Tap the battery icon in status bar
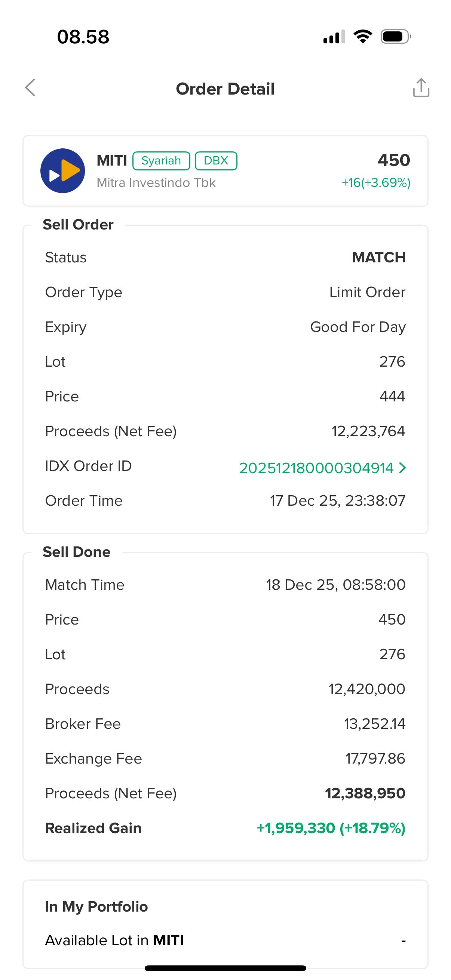451x980 pixels. coord(395,37)
